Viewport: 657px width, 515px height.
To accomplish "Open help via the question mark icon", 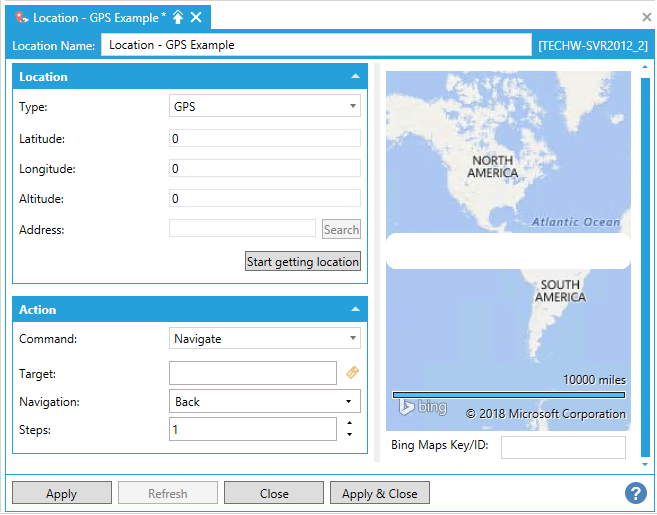I will click(x=635, y=493).
